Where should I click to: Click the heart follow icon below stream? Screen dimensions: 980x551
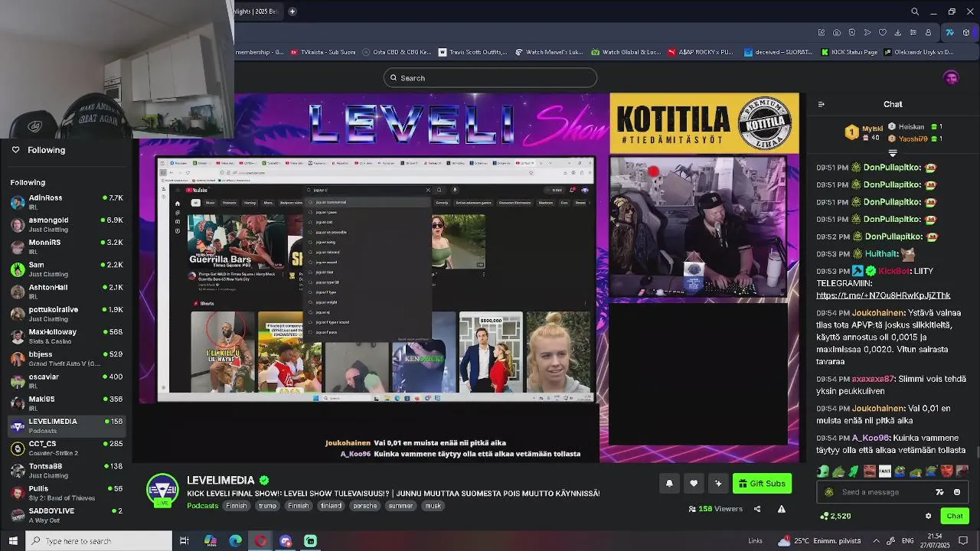tap(694, 483)
